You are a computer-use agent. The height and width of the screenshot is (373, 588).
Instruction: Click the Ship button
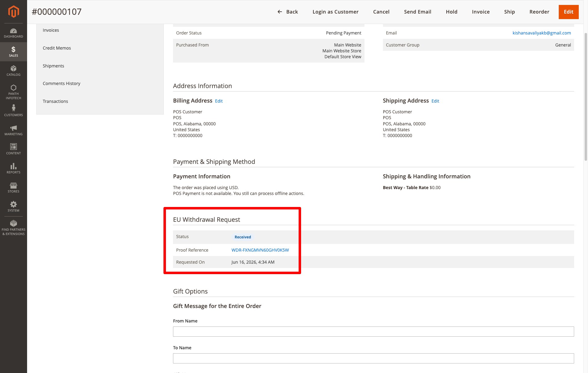pyautogui.click(x=509, y=12)
